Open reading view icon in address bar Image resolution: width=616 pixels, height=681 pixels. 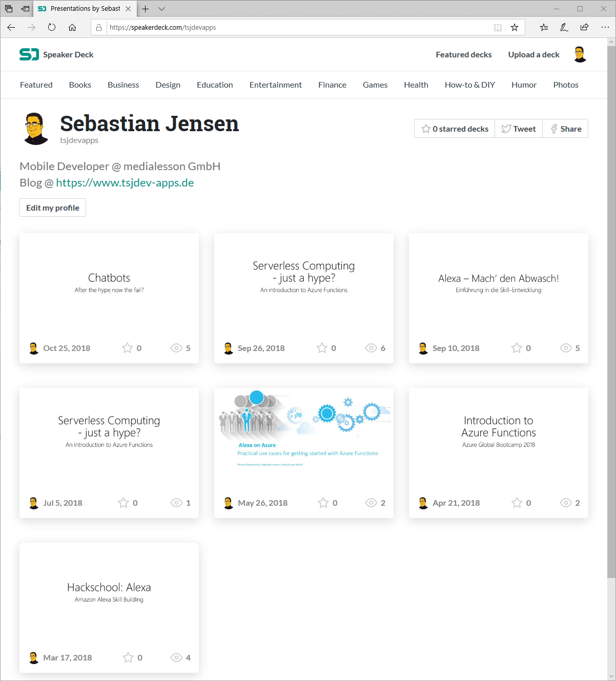tap(498, 27)
